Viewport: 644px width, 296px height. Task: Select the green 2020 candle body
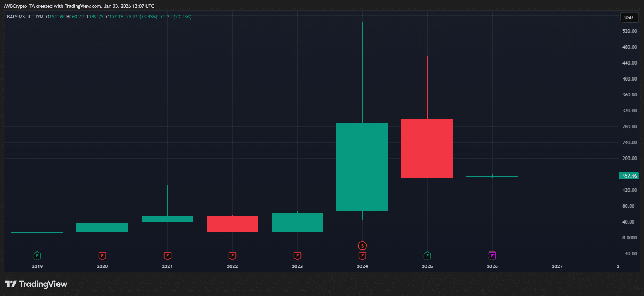tap(102, 227)
